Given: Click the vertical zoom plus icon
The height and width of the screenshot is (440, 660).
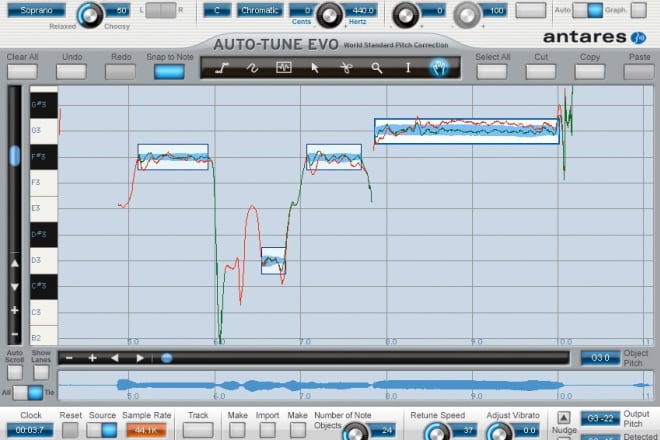Looking at the screenshot, I should [14, 311].
